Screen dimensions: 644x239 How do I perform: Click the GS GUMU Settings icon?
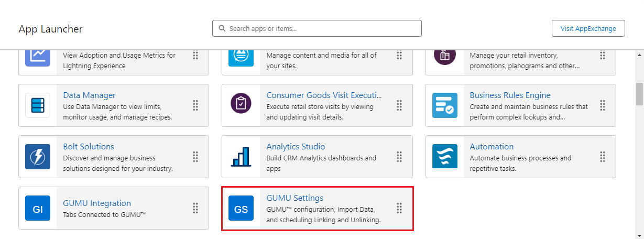point(241,208)
